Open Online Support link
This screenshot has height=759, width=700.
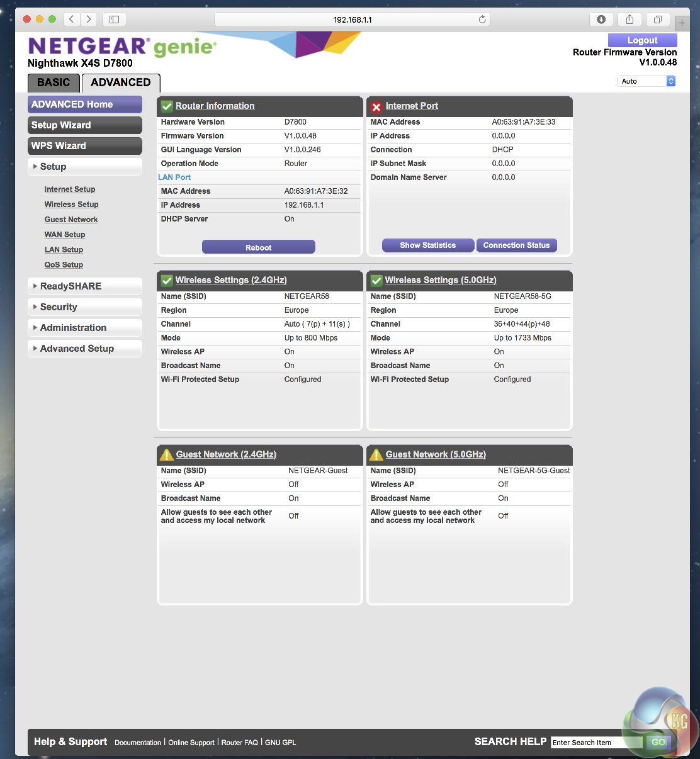click(191, 743)
